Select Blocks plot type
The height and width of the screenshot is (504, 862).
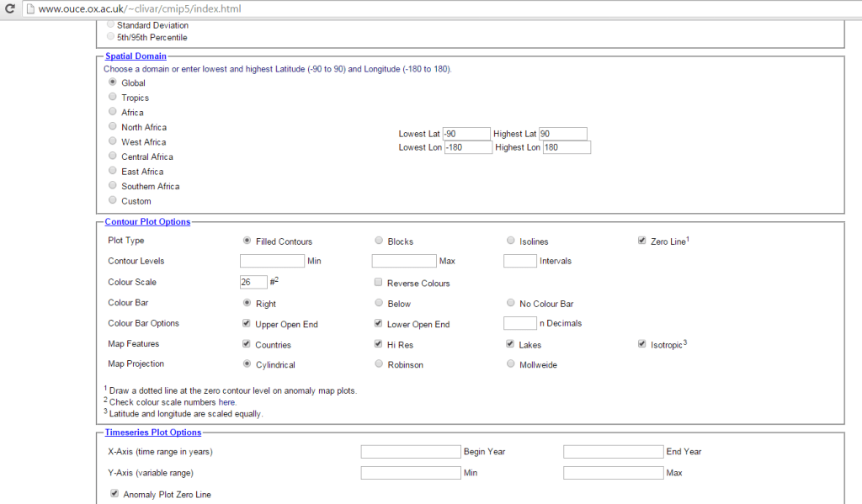[379, 241]
